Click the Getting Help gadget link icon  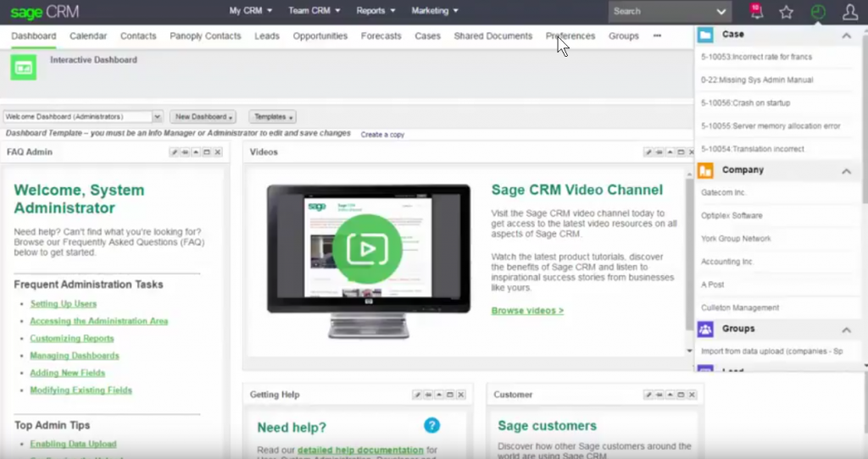[x=428, y=395]
